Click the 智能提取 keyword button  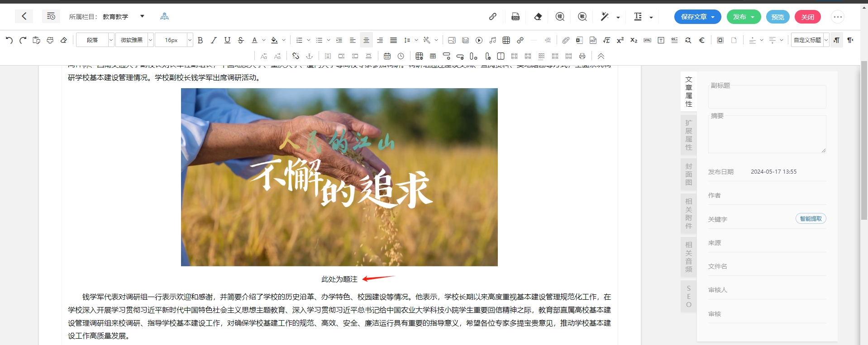[811, 219]
